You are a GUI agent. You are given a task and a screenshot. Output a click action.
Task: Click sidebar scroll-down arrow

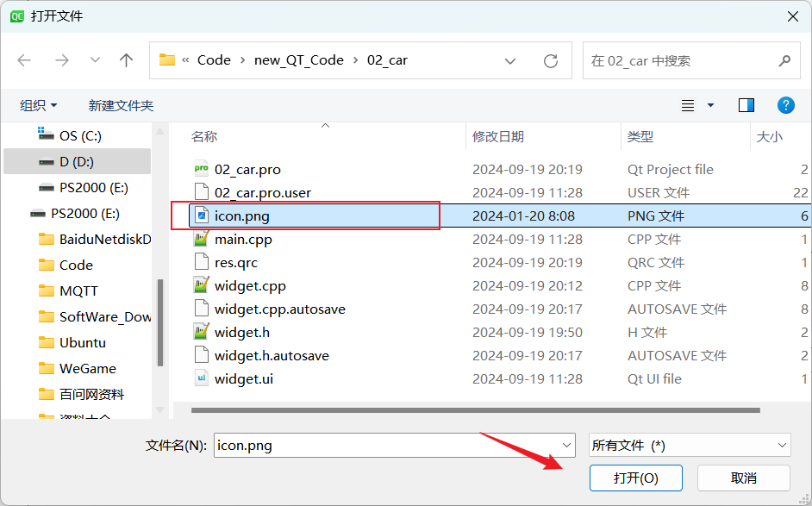160,409
